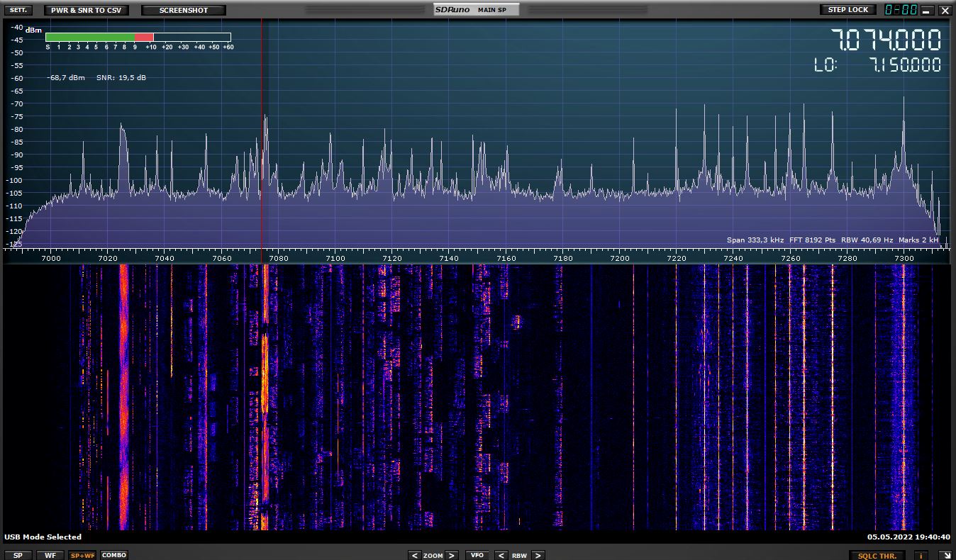Click the SDRuno MAIN SP title label
Image resolution: width=956 pixels, height=560 pixels.
pyautogui.click(x=476, y=10)
